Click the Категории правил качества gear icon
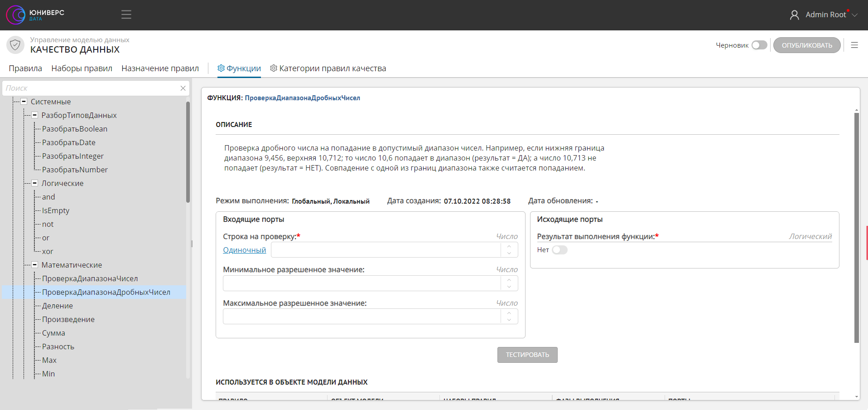Viewport: 868px width, 410px height. click(x=274, y=68)
